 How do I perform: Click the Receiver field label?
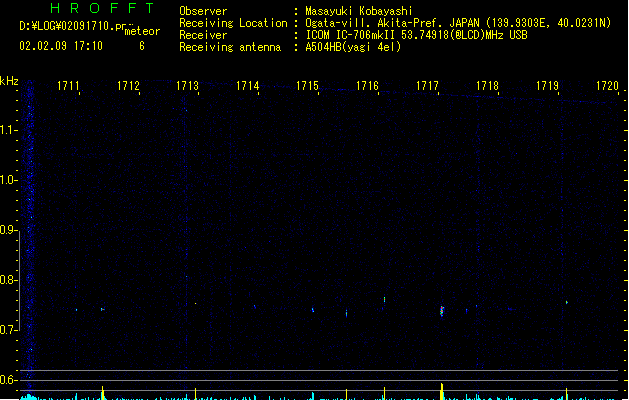point(203,35)
